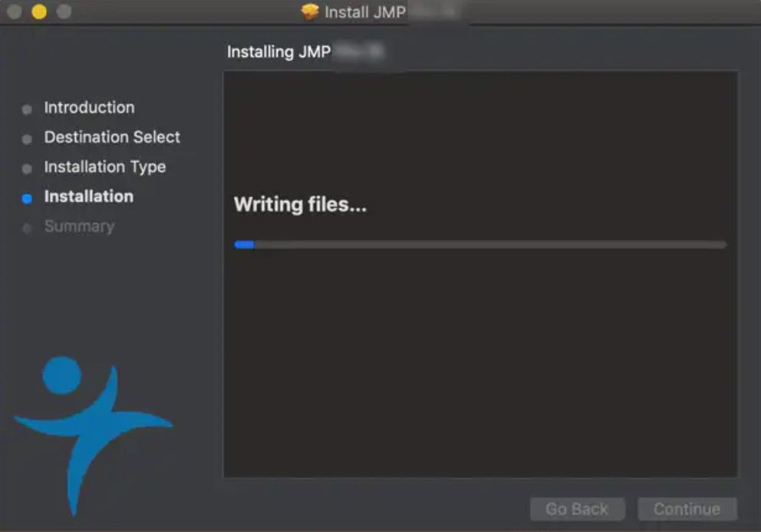Screen dimensions: 761x532
Task: Click the bullet beside Introduction
Action: coord(27,110)
